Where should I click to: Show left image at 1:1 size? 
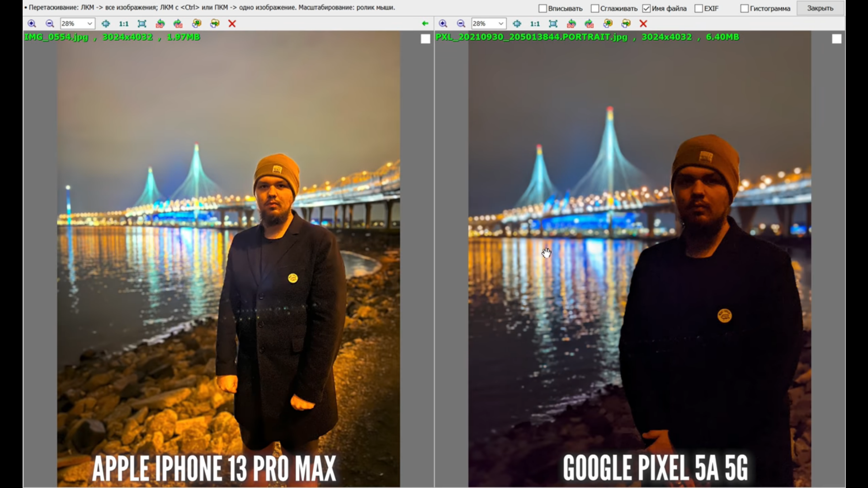click(123, 23)
